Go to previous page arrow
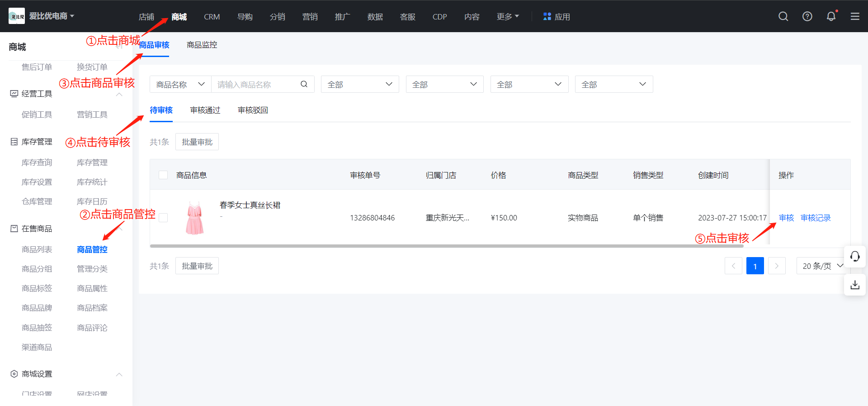The height and width of the screenshot is (406, 868). click(x=733, y=266)
